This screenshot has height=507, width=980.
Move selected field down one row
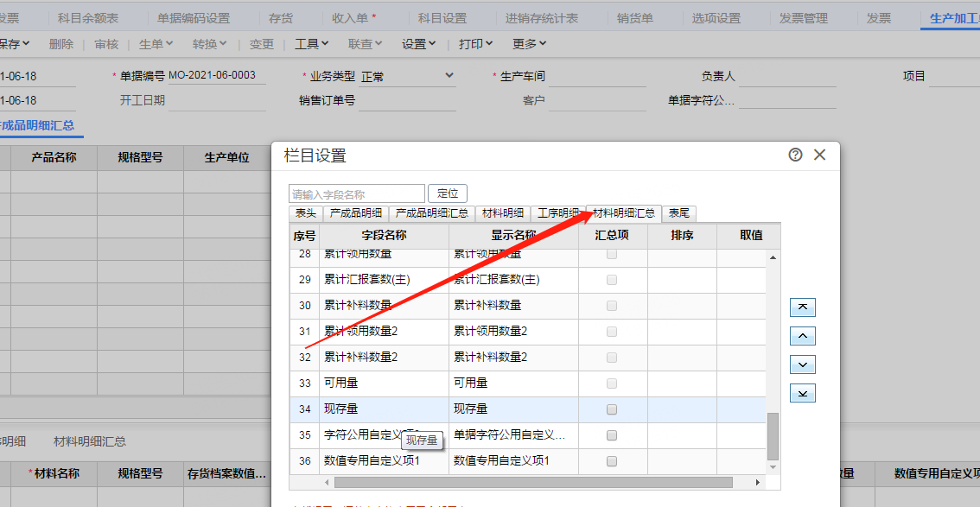(803, 364)
